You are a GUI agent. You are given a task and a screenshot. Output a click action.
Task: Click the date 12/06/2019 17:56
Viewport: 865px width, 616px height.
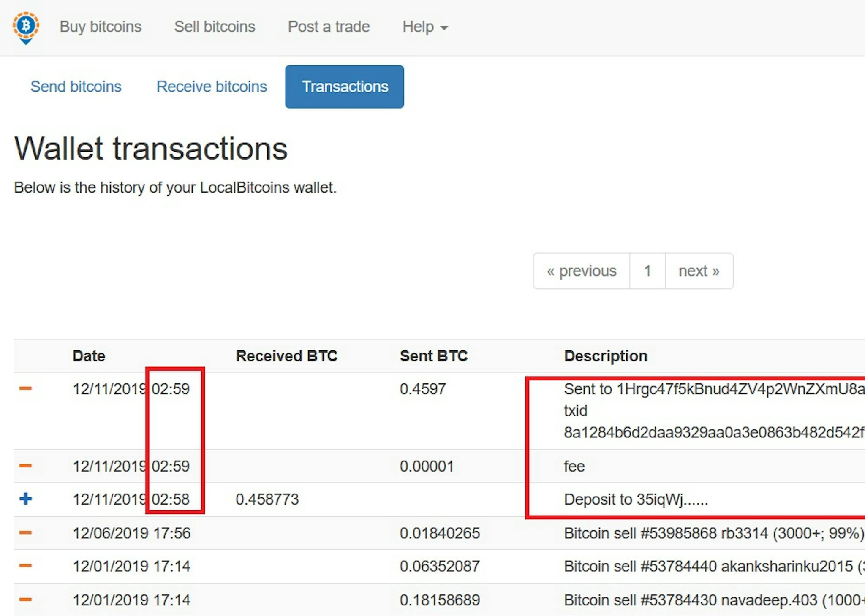[x=131, y=533]
